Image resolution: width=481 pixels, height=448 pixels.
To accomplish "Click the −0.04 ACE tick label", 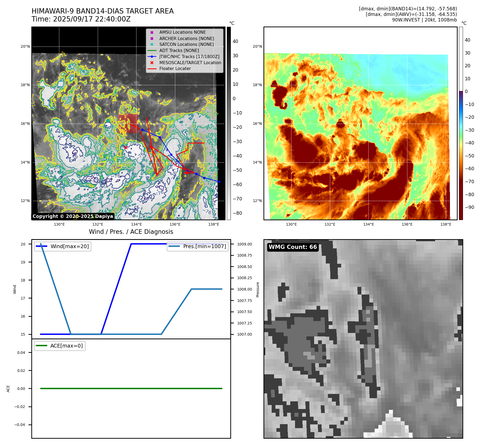I will click(x=20, y=425).
